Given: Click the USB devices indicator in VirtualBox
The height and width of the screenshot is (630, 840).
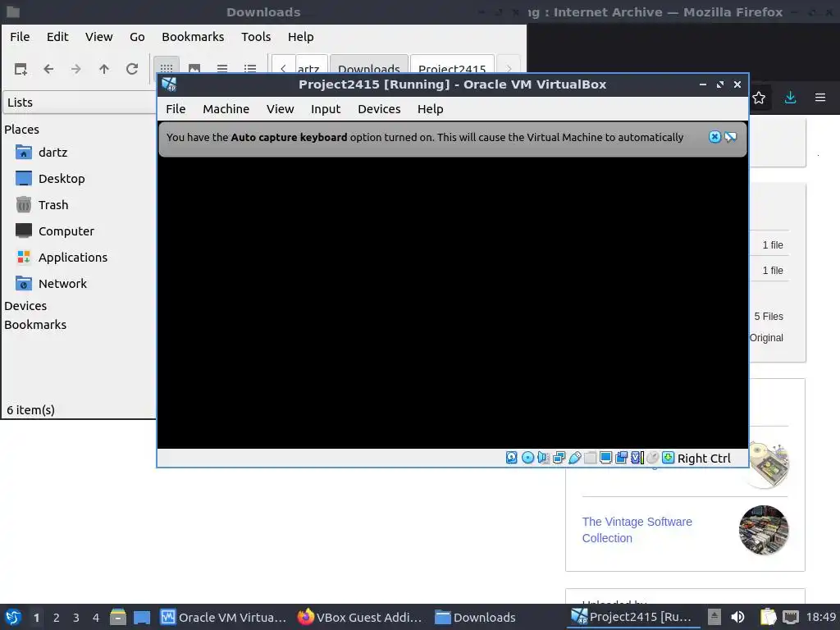Looking at the screenshot, I should coord(575,458).
